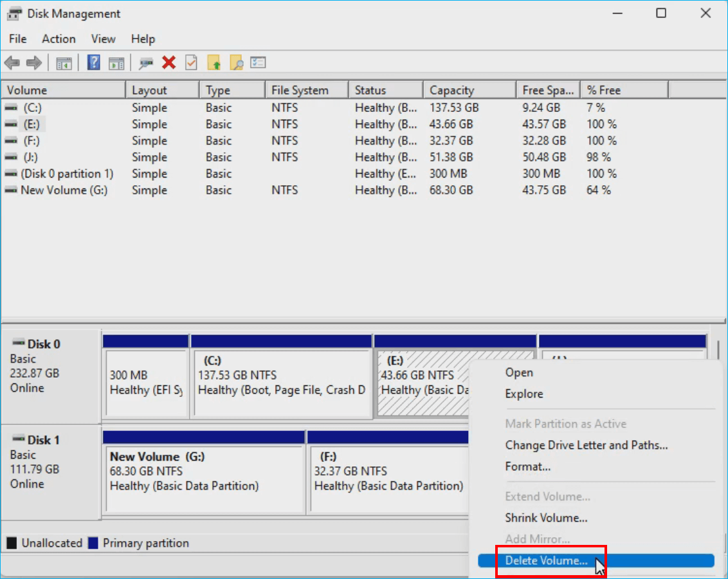Select the New Volume (G:) list row
Image resolution: width=728 pixels, height=579 pixels.
pos(64,190)
